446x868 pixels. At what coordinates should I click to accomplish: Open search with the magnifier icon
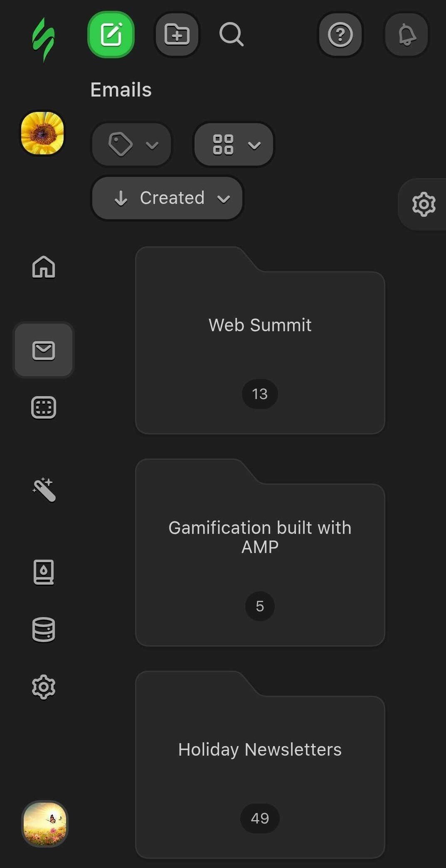click(x=231, y=35)
